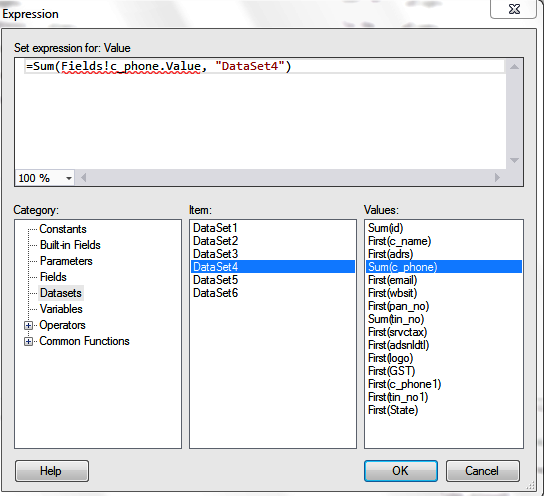Select First(adrs) value

[x=444, y=254]
